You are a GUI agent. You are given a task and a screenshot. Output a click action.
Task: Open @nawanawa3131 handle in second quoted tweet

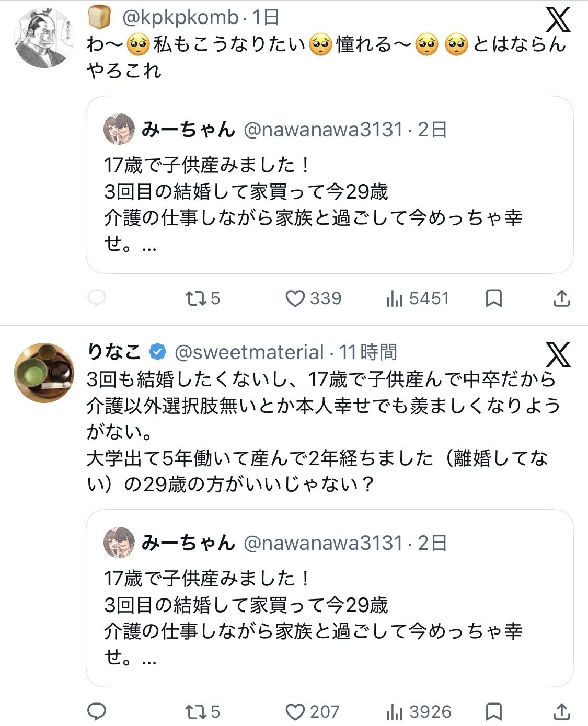click(x=324, y=543)
